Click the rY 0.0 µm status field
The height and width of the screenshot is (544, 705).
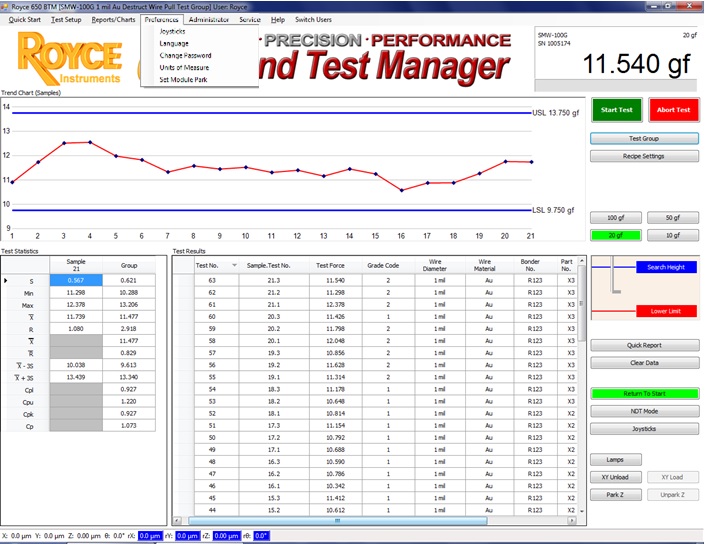tap(187, 536)
